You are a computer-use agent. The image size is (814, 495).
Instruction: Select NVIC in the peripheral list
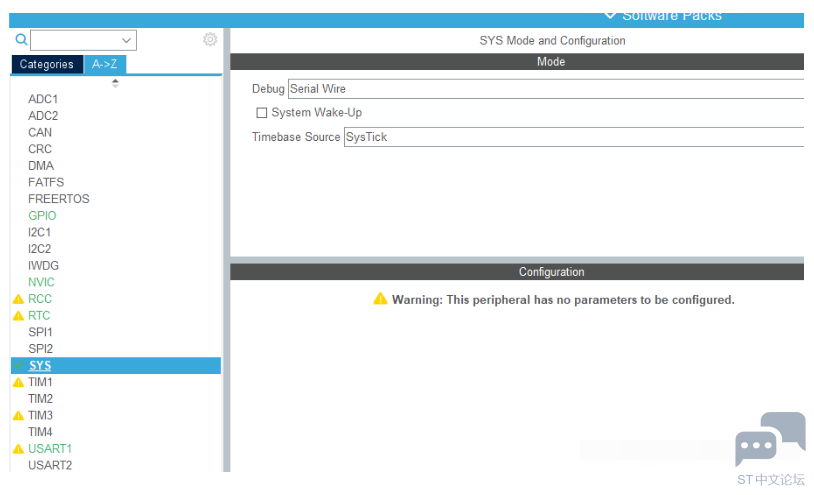coord(41,282)
